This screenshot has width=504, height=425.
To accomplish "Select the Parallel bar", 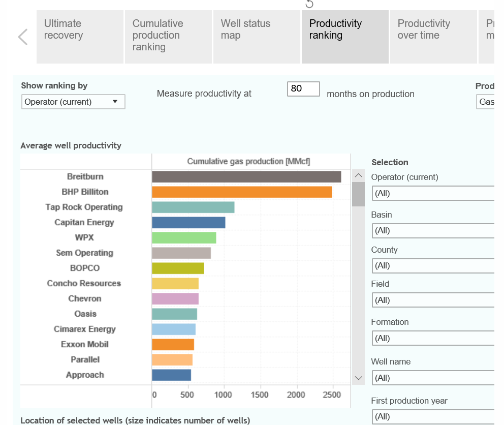I will click(172, 360).
